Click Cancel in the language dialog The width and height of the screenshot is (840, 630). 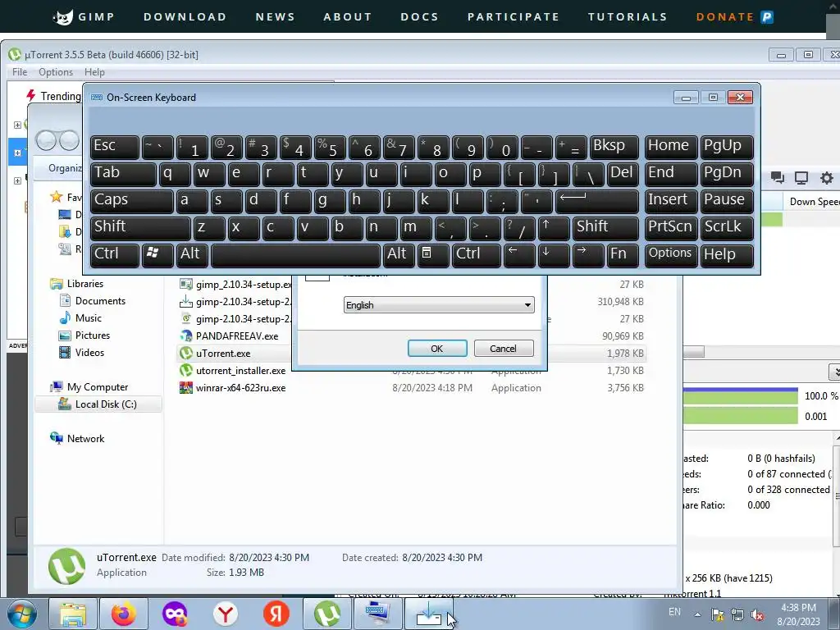(504, 348)
